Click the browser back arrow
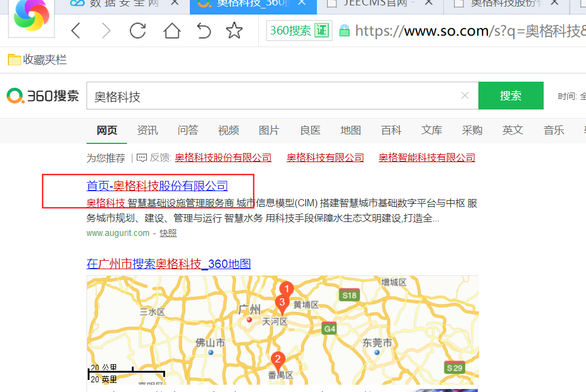The height and width of the screenshot is (392, 586). [76, 31]
